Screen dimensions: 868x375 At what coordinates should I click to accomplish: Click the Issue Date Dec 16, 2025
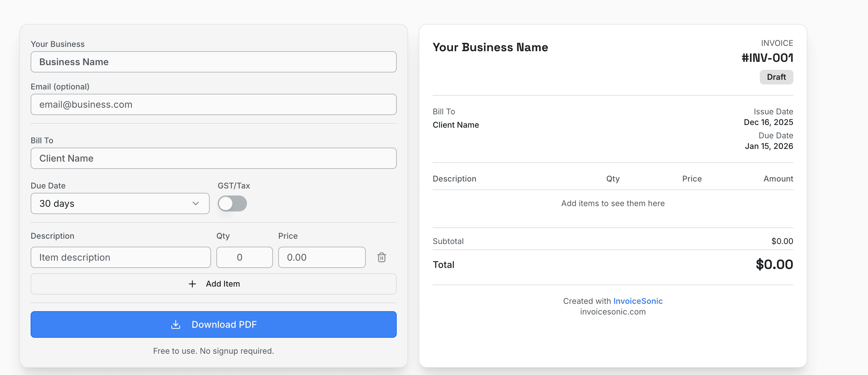point(768,122)
